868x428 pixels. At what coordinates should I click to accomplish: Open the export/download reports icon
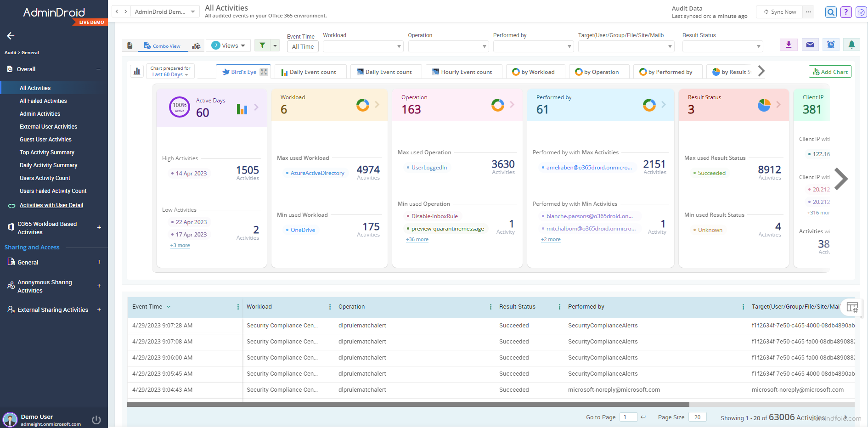point(789,45)
